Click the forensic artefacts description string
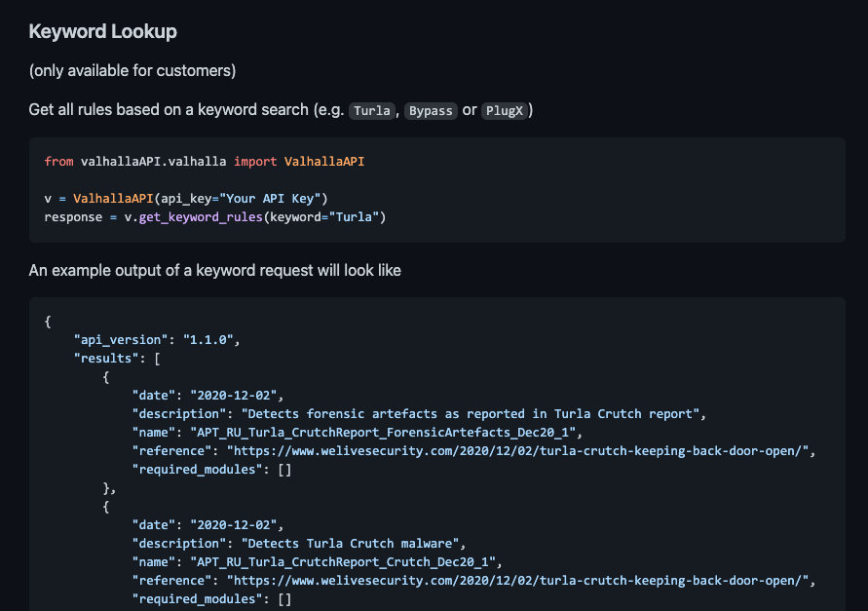Viewport: 868px width, 611px height. coord(472,413)
